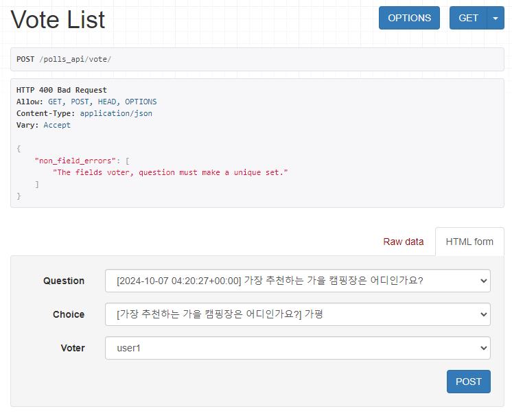Send a GET request with GET button
Image resolution: width=512 pixels, height=420 pixels.
tap(468, 18)
